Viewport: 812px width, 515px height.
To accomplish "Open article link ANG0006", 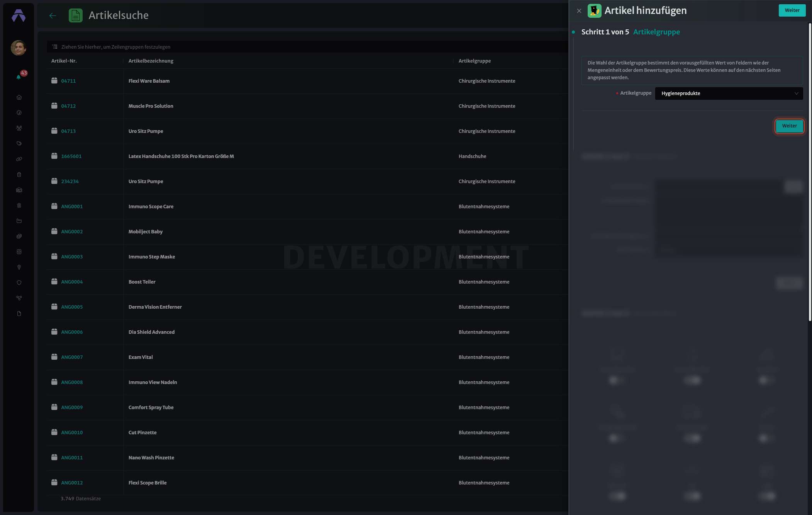I will (x=72, y=332).
